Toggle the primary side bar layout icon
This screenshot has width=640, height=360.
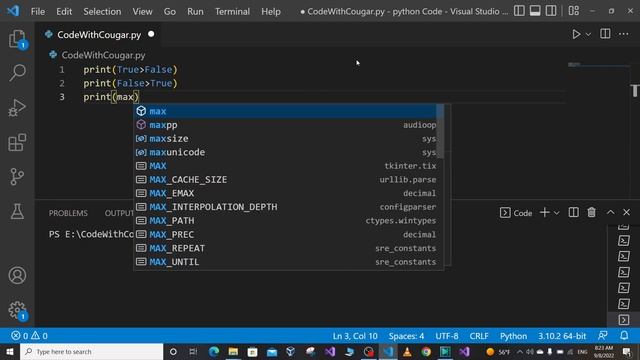pos(519,11)
